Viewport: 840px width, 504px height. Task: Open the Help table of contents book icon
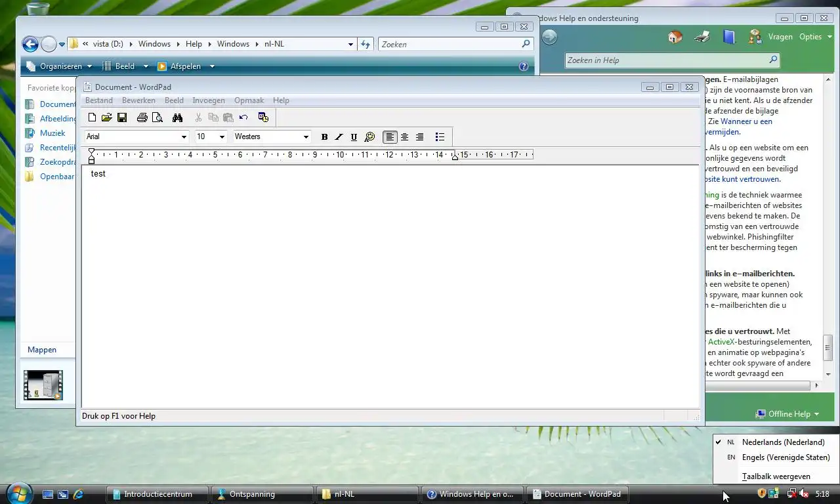pos(729,37)
